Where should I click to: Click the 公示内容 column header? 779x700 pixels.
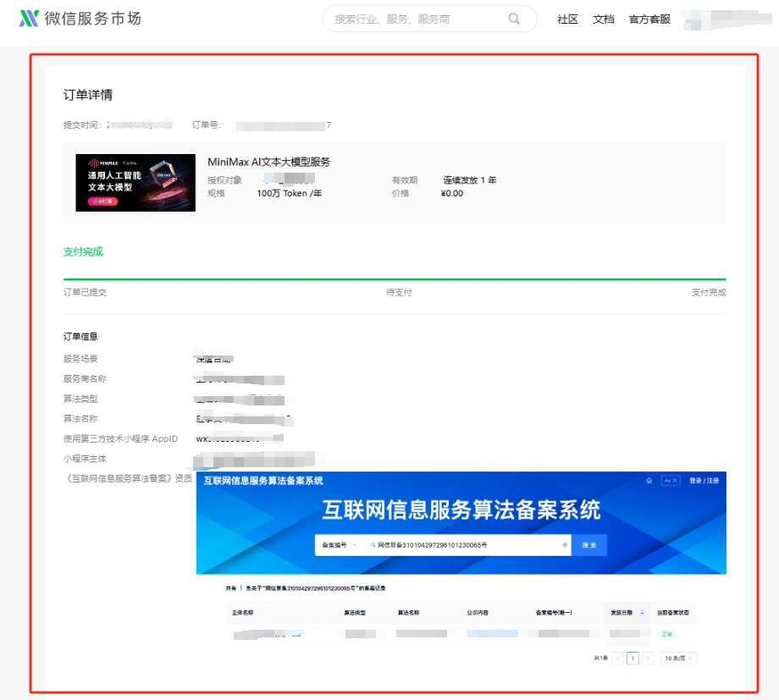pyautogui.click(x=478, y=613)
